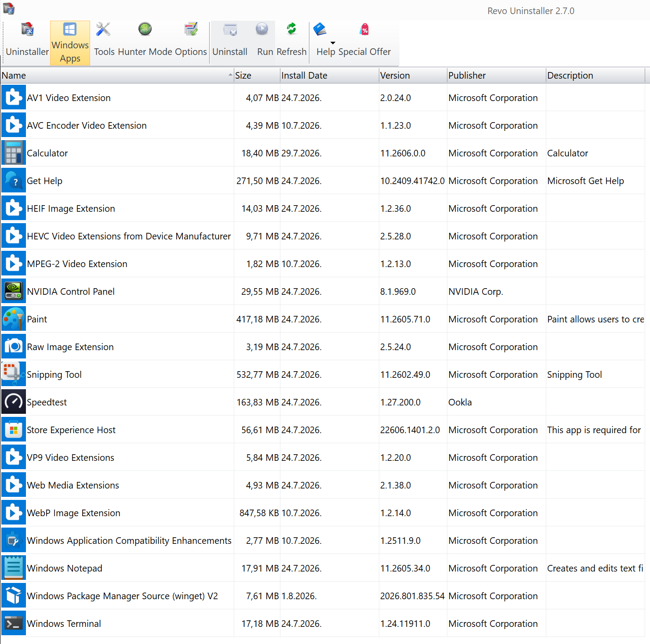Image resolution: width=650 pixels, height=644 pixels.
Task: Sort by the Description column header
Action: [x=596, y=76]
